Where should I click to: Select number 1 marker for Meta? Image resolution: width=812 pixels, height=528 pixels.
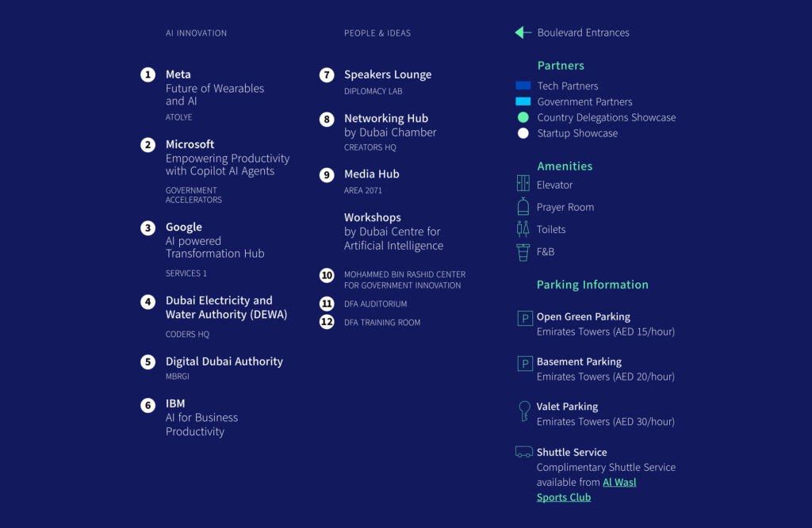[x=148, y=75]
